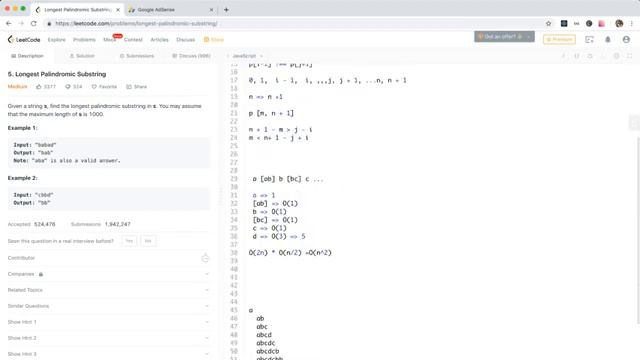This screenshot has height=360, width=640.
Task: Expand Show Hint 1
Action: (x=108, y=322)
